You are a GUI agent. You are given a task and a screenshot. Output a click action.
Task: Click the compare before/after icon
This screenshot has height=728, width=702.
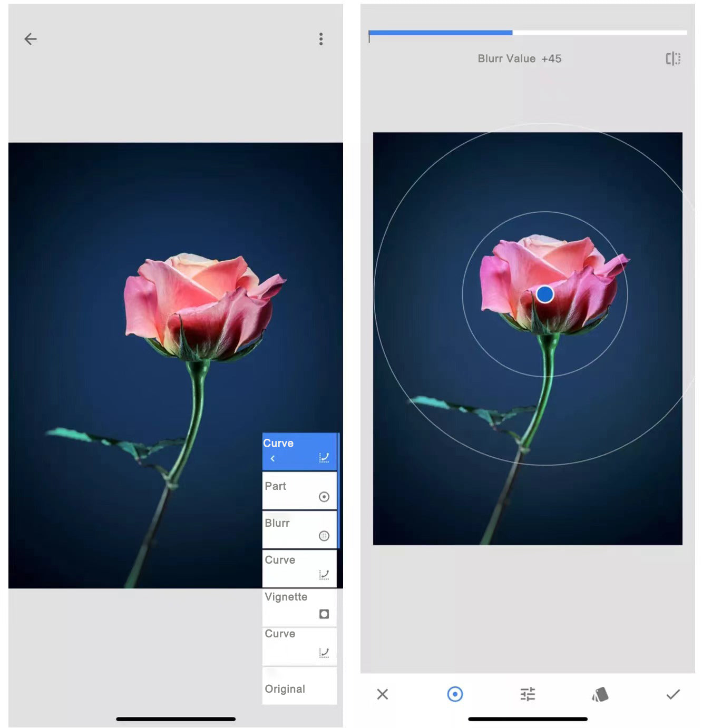pos(672,58)
